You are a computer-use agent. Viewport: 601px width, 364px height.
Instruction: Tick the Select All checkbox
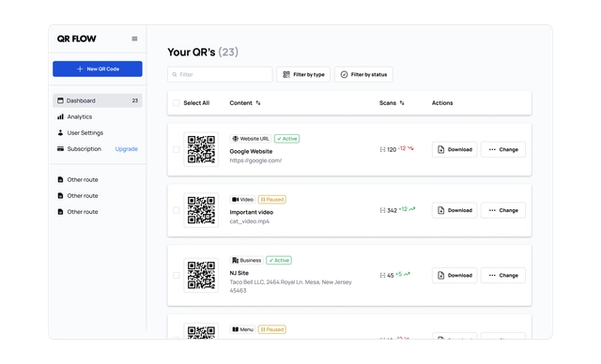point(176,103)
